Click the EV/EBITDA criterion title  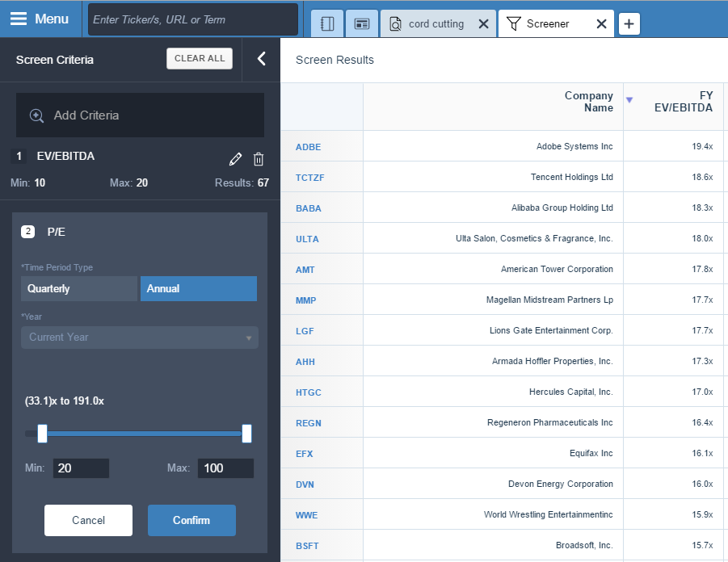point(65,156)
